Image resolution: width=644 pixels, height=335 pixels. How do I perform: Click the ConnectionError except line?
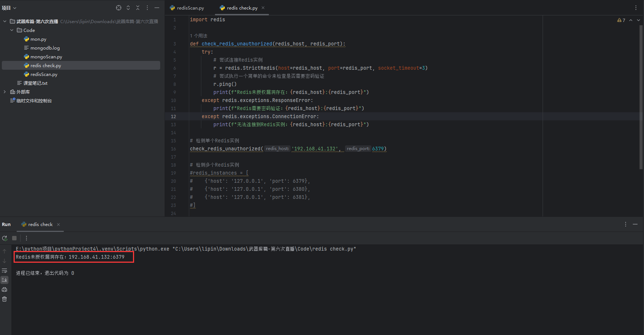(260, 117)
